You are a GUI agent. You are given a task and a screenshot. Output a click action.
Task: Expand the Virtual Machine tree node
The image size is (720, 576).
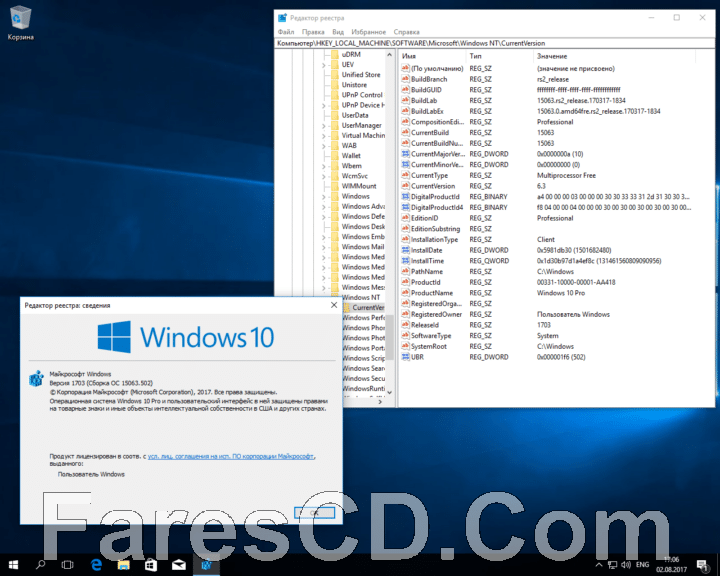323,136
